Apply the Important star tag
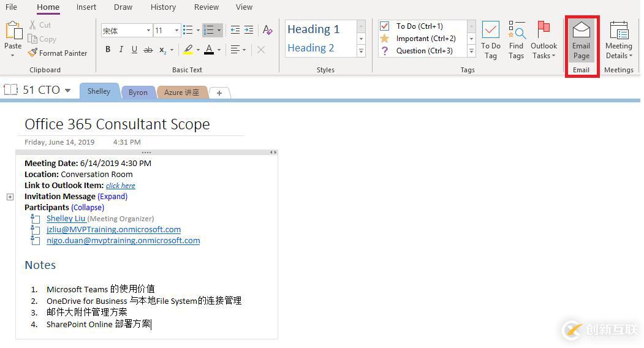Image resolution: width=644 pixels, height=348 pixels. point(384,38)
